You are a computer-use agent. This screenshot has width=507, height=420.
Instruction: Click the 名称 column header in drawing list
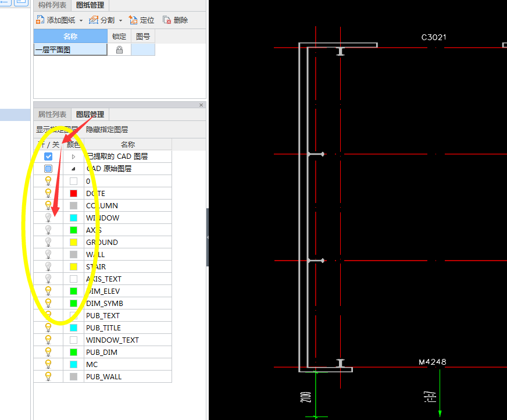click(x=70, y=36)
